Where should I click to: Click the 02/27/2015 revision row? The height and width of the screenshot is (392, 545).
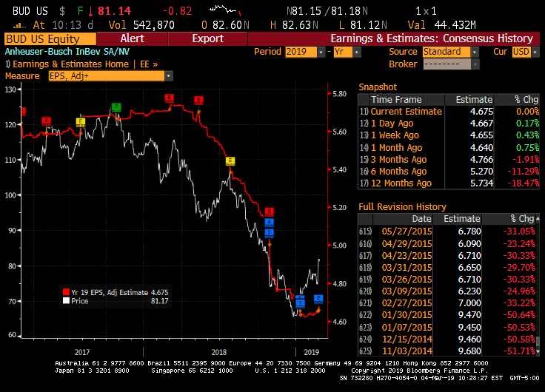(x=447, y=303)
